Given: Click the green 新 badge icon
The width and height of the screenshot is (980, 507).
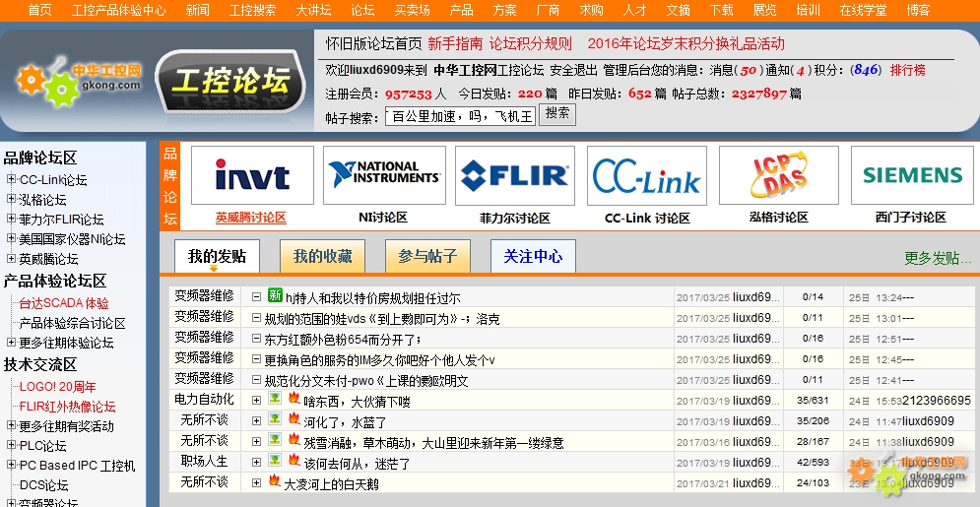Looking at the screenshot, I should click(x=275, y=295).
